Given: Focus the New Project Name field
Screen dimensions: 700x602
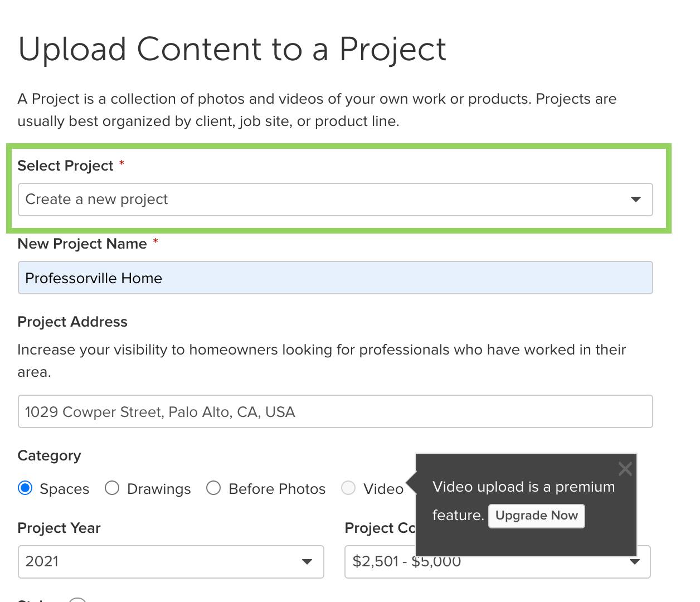Looking at the screenshot, I should click(x=335, y=278).
